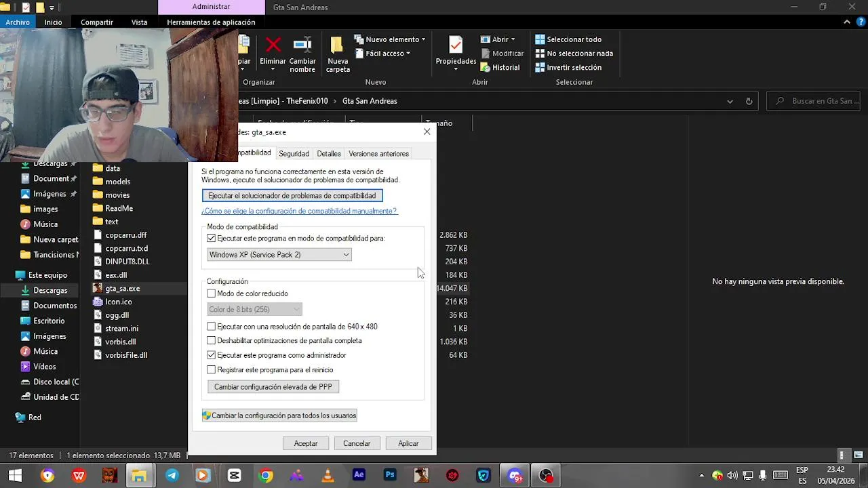The height and width of the screenshot is (488, 868).
Task: Open the Propiedades ribbon icon
Action: click(456, 46)
